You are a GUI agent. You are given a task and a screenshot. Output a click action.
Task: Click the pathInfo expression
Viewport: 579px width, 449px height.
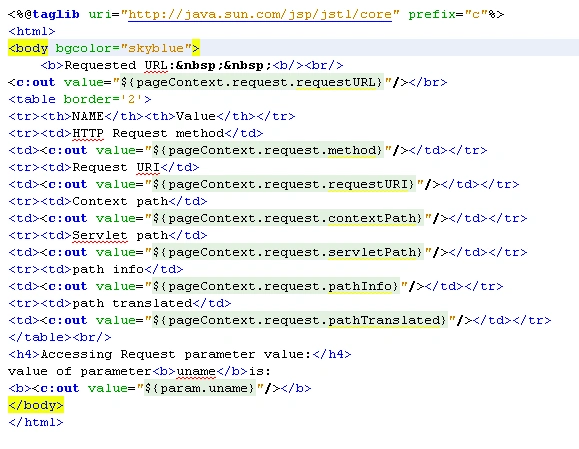point(275,286)
